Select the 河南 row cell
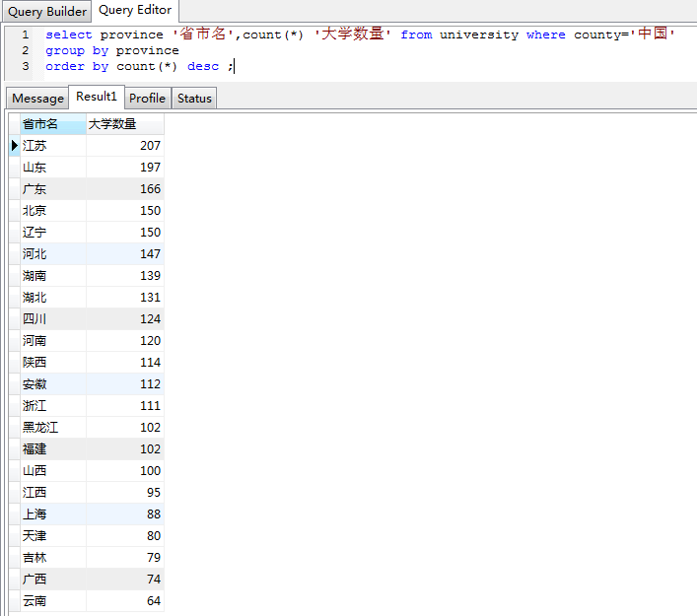The image size is (697, 616). coord(53,341)
